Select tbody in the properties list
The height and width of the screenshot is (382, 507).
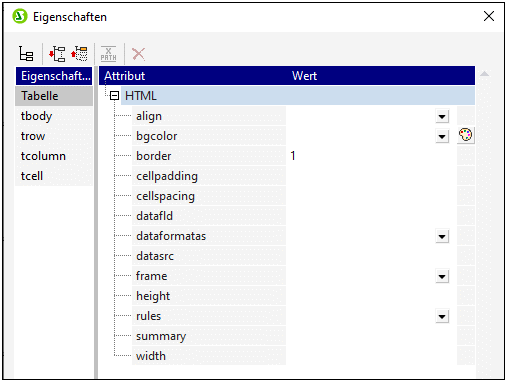click(54, 116)
